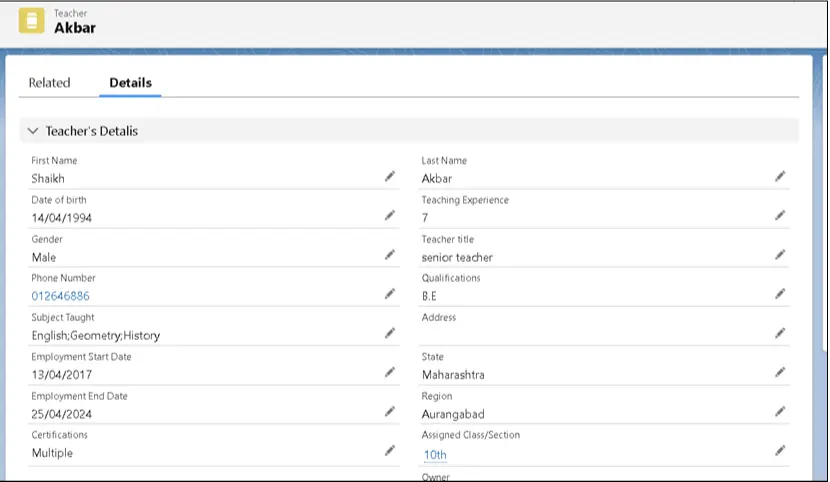Click the State field edit pencil
Viewport: 830px width, 482px height.
click(x=780, y=372)
